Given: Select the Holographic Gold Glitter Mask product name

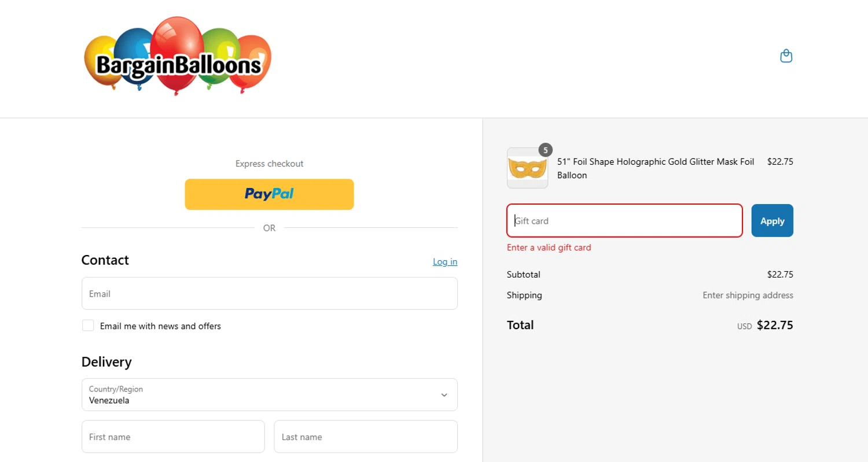Looking at the screenshot, I should point(656,168).
